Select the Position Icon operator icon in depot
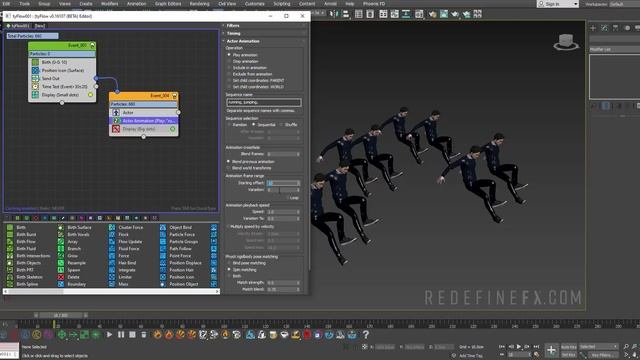This screenshot has width=640, height=360. (x=163, y=277)
